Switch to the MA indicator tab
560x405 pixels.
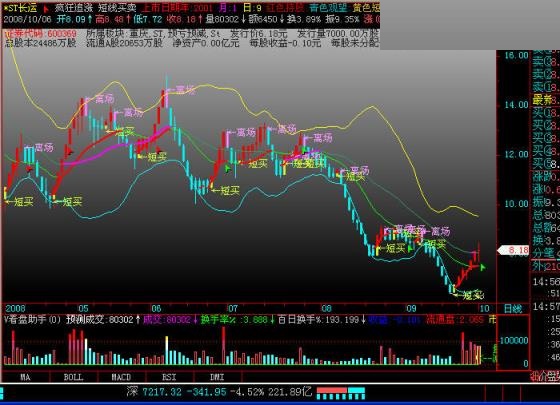(25, 377)
